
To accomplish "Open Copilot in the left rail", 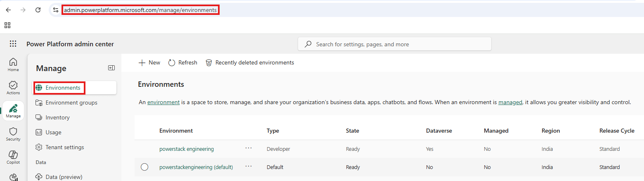I will [x=13, y=157].
